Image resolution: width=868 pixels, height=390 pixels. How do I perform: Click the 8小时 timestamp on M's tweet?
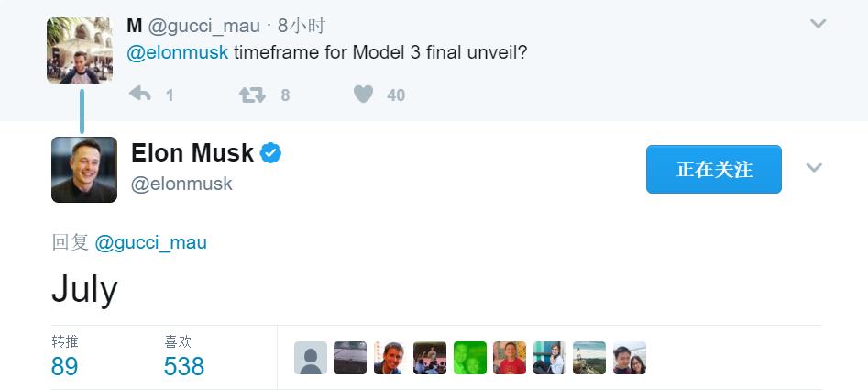pyautogui.click(x=302, y=26)
